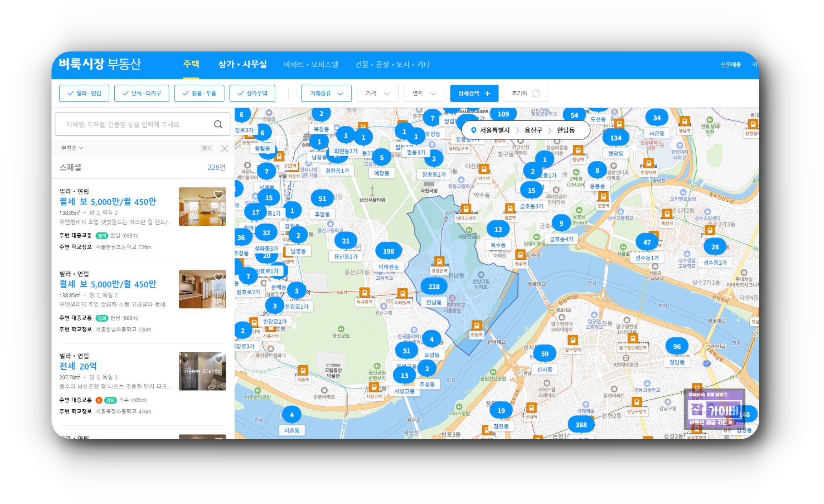824x504 pixels.
Task: Click the 한강진역 subway station icon
Action: tap(439, 261)
